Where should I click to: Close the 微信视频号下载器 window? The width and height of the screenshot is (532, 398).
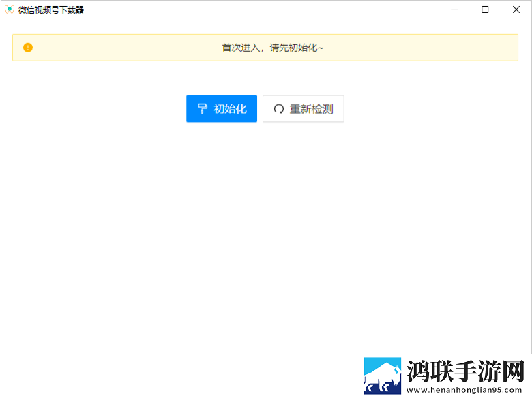pyautogui.click(x=516, y=10)
